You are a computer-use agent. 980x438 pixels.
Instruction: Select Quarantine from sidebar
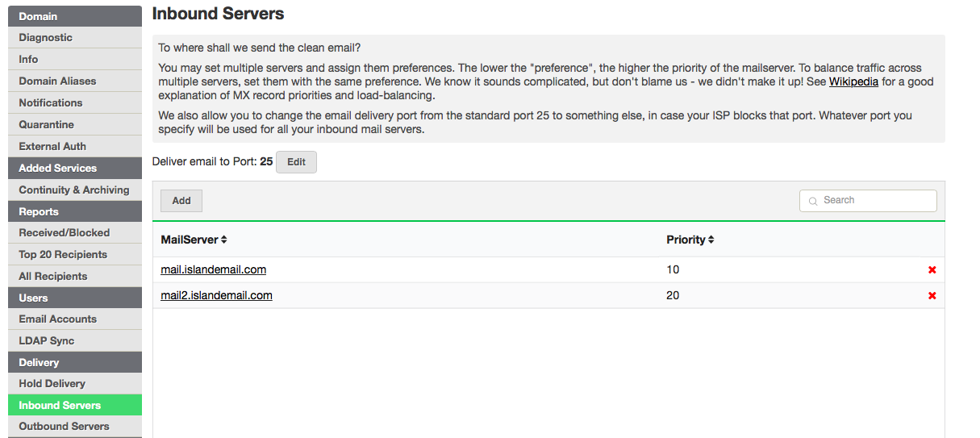[75, 125]
